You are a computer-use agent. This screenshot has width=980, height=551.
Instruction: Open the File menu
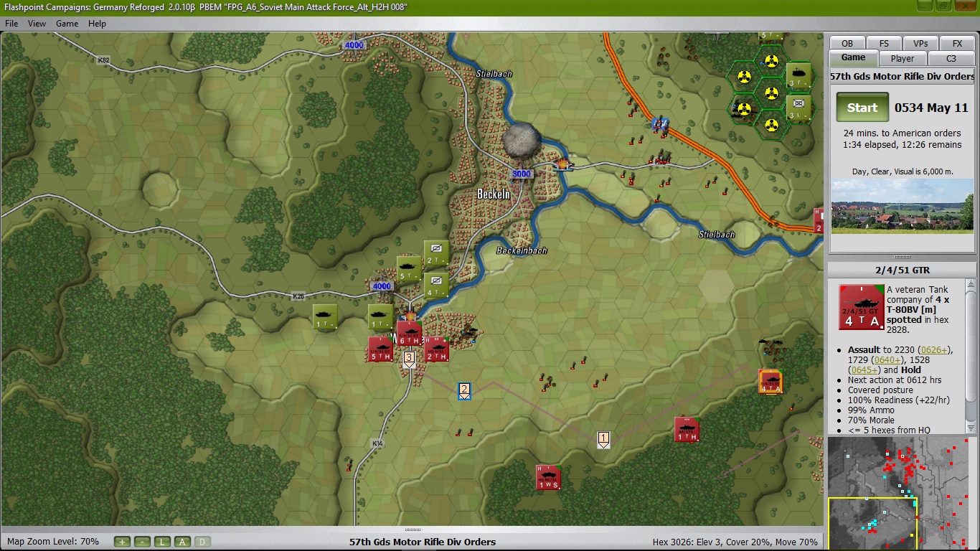[11, 24]
